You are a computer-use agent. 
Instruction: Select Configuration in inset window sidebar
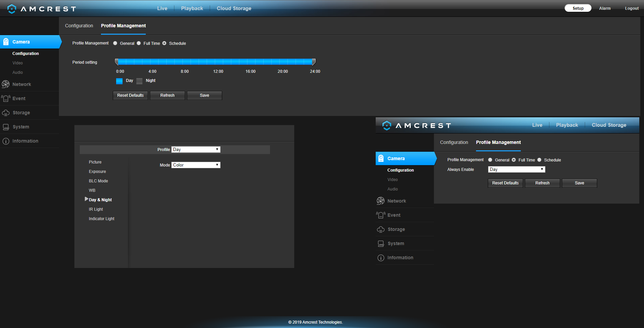(401, 170)
